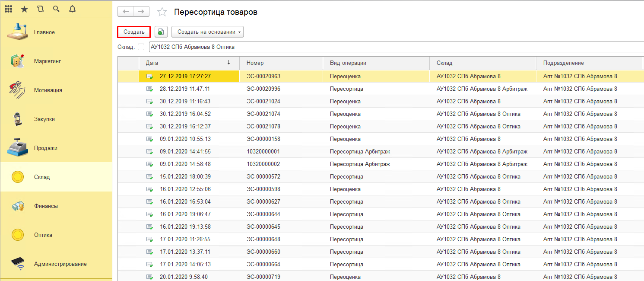Enable the Склад filter checkbox

click(141, 47)
